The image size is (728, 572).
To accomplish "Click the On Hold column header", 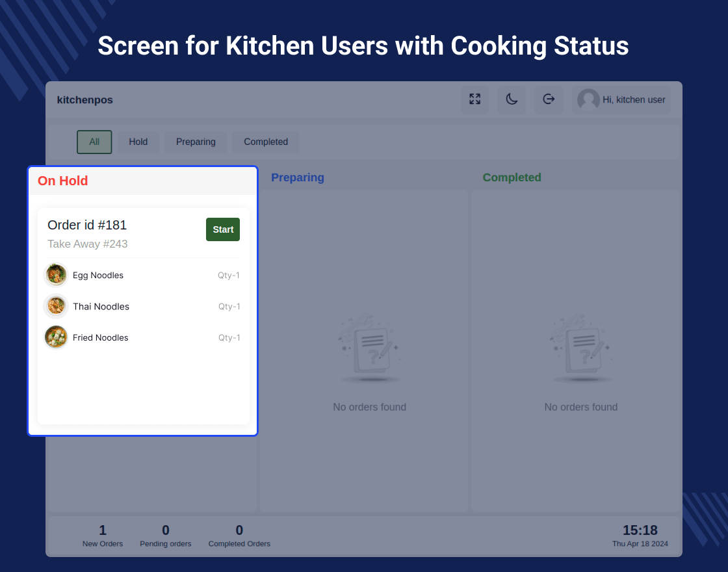I will [x=62, y=181].
